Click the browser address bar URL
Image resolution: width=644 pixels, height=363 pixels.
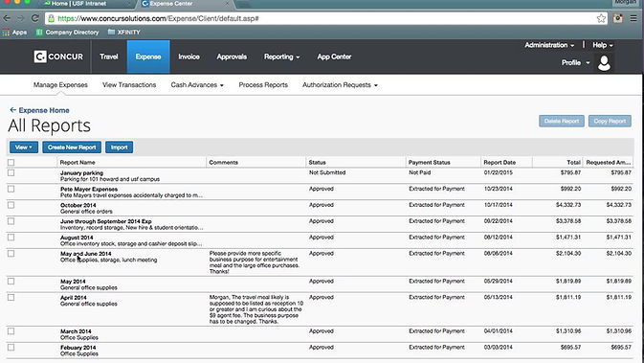tap(158, 18)
